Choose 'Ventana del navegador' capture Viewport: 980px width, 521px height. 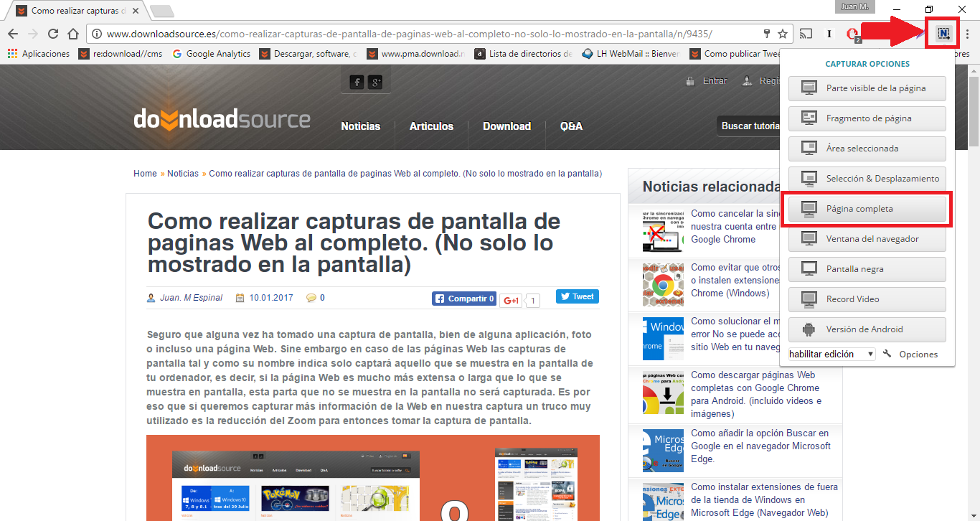click(867, 239)
